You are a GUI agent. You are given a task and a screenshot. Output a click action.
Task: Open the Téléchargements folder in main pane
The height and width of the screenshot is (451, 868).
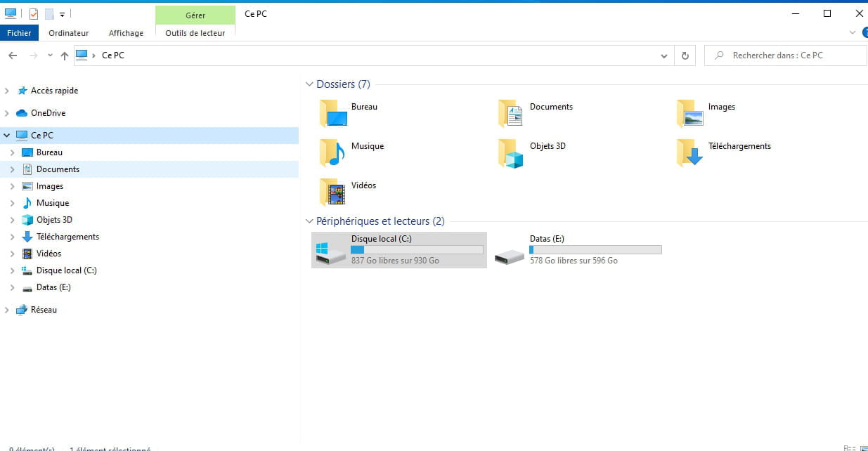click(689, 152)
